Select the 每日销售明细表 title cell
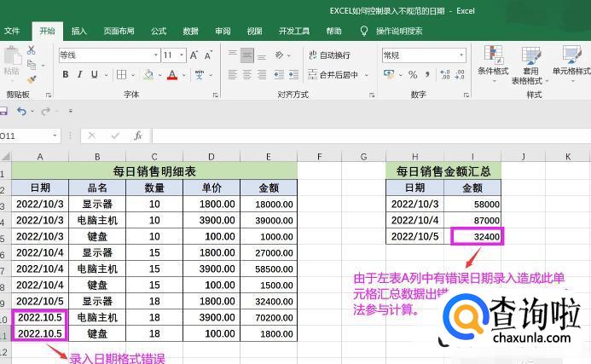591x364 pixels. click(x=154, y=171)
